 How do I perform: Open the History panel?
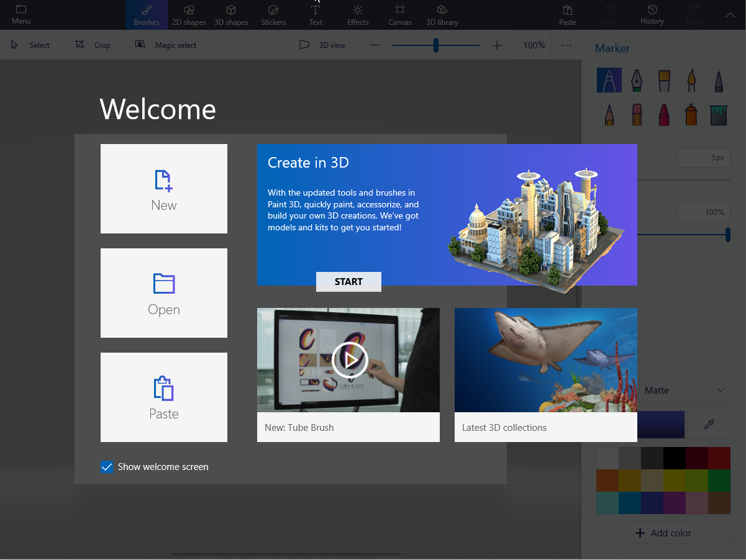click(652, 15)
